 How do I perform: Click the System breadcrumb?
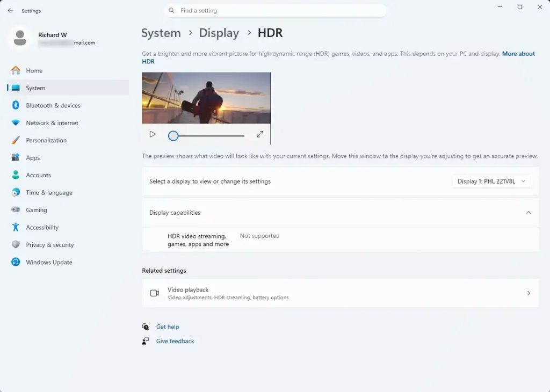pyautogui.click(x=161, y=33)
